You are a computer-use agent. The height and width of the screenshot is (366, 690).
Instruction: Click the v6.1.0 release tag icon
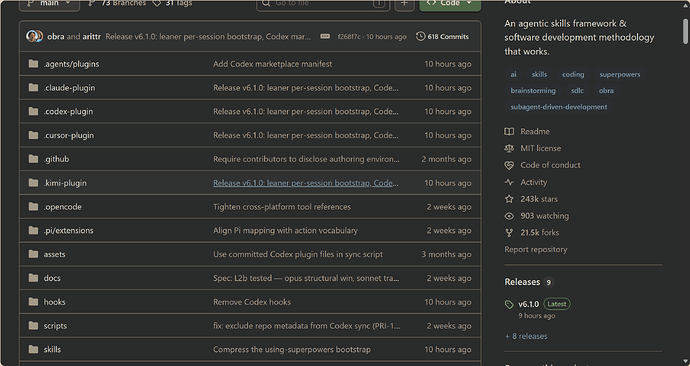(x=509, y=304)
